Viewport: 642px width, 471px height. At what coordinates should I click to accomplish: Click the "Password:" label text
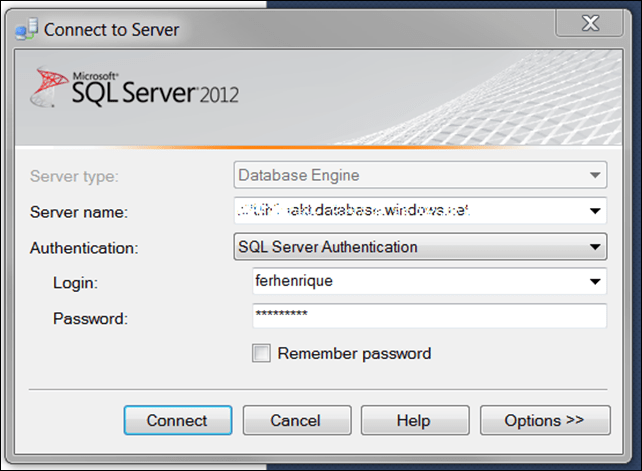click(90, 318)
